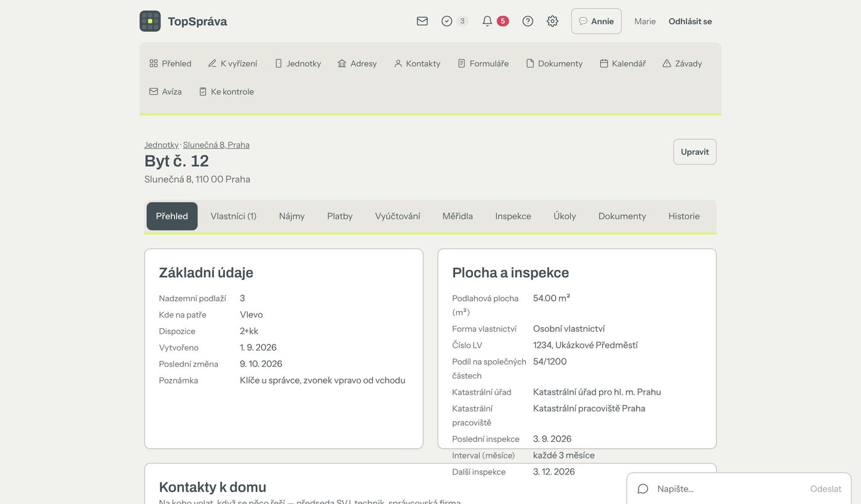
Task: Switch to the Úkoly tab
Action: click(x=565, y=216)
